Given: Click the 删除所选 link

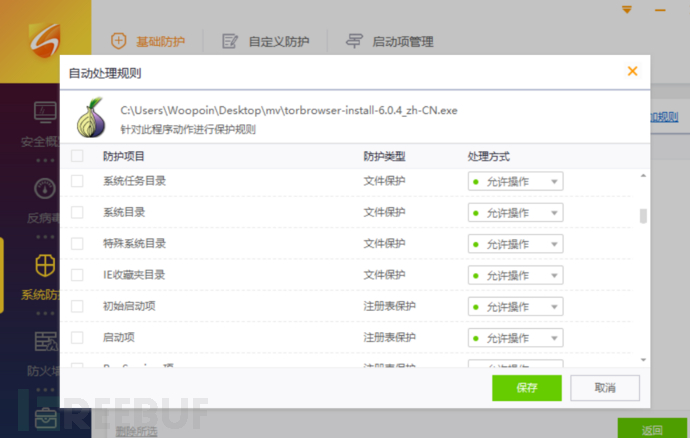Looking at the screenshot, I should [136, 431].
